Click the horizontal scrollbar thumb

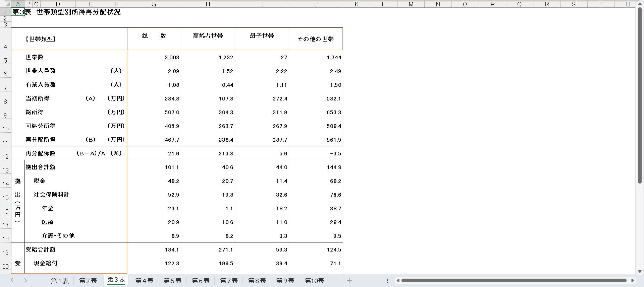[514, 281]
